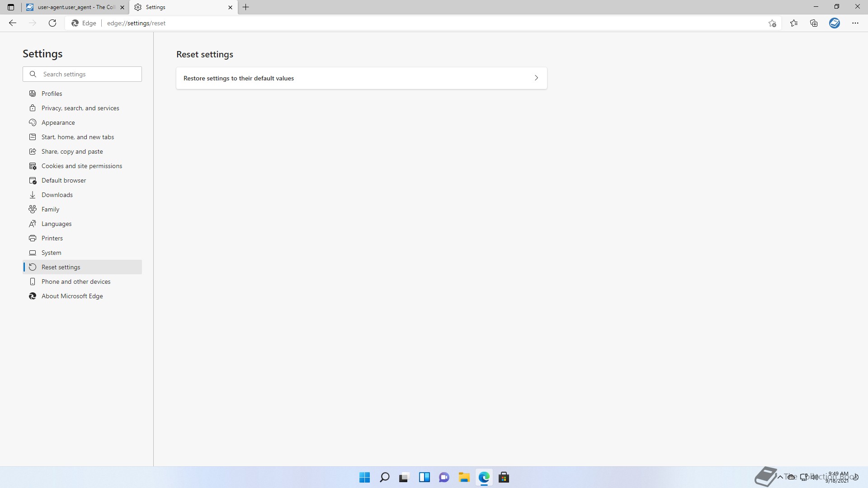Open Downloads settings
The image size is (868, 488).
click(x=82, y=195)
